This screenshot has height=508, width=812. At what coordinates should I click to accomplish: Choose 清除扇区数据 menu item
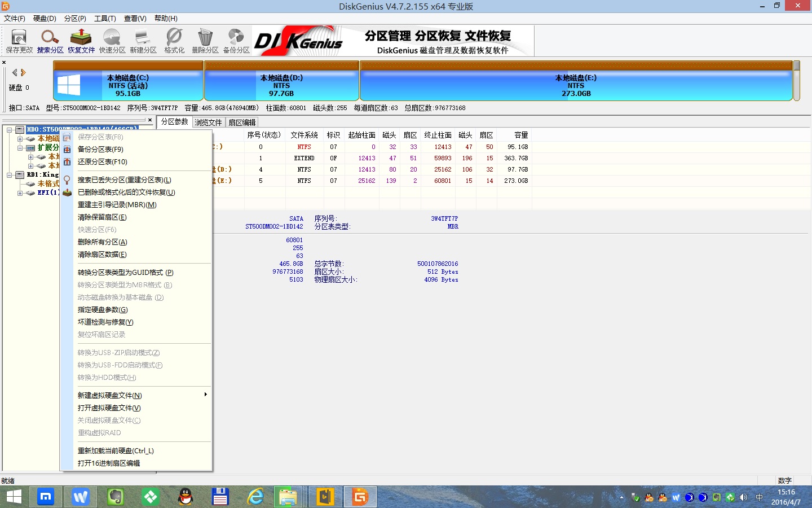[x=136, y=255]
